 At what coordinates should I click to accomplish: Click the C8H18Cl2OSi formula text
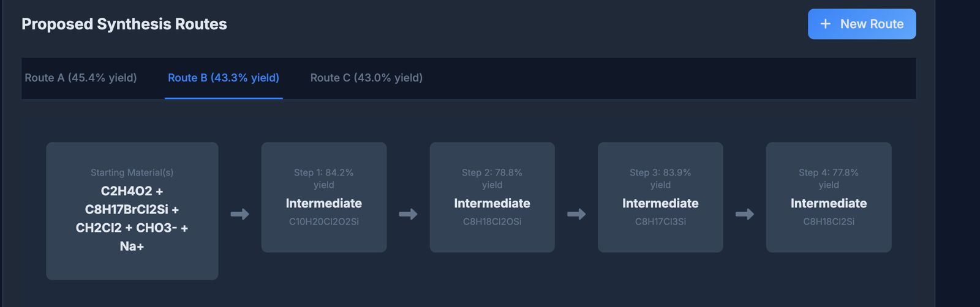pos(492,221)
